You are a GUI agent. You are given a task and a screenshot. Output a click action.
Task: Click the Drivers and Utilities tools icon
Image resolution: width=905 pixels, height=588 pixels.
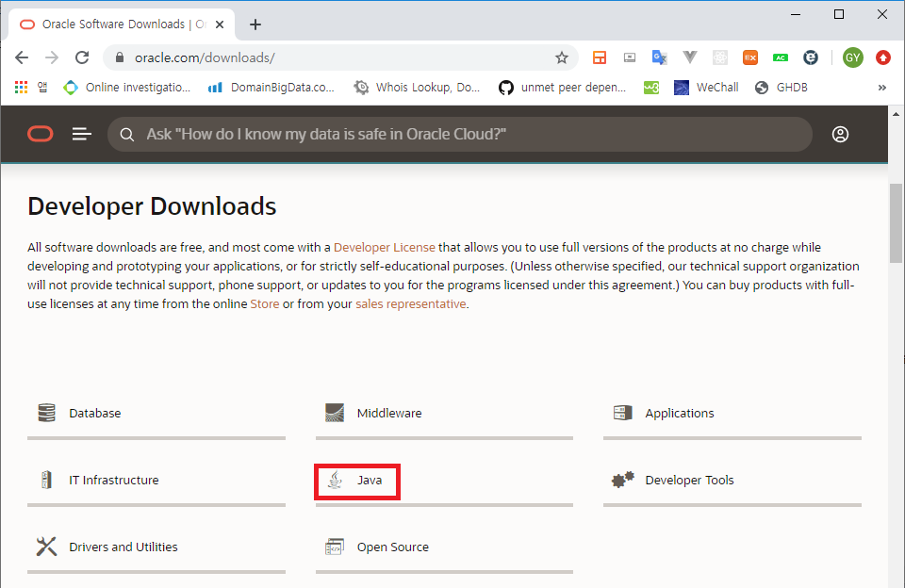[x=47, y=547]
